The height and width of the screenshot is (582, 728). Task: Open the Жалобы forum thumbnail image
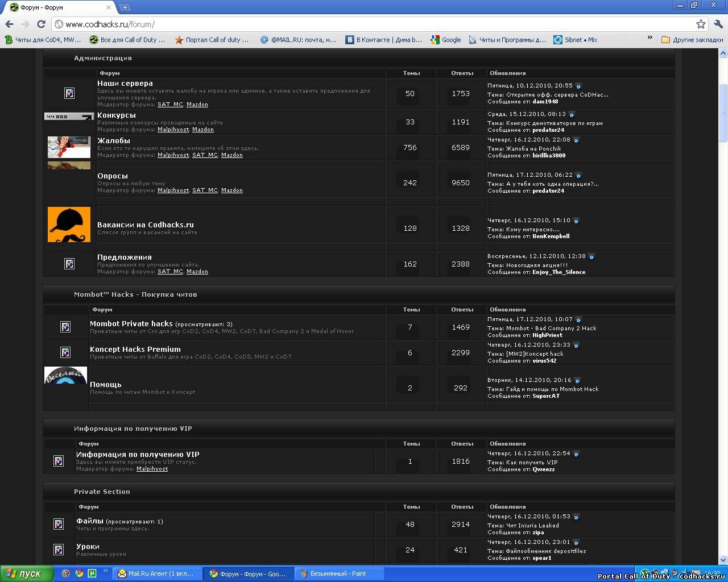[x=69, y=147]
